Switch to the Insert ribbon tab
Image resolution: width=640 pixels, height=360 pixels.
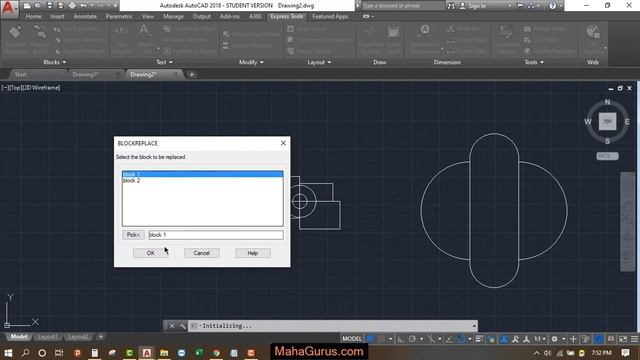tap(57, 16)
